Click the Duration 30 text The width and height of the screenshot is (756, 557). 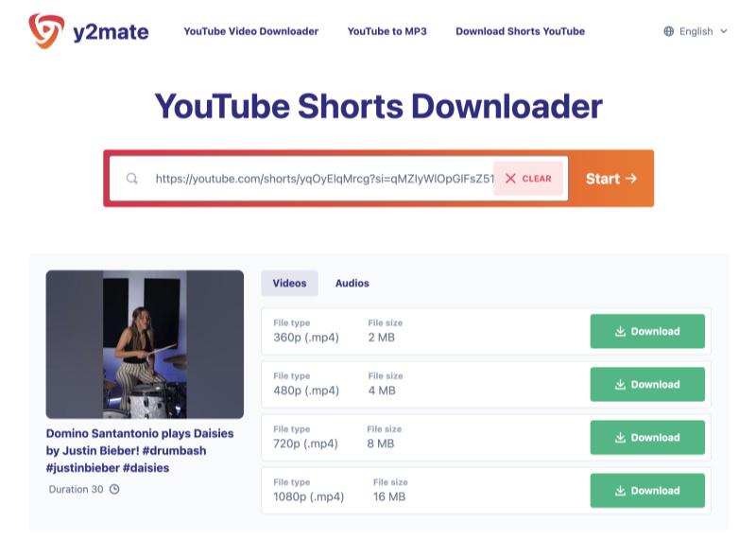pos(76,490)
